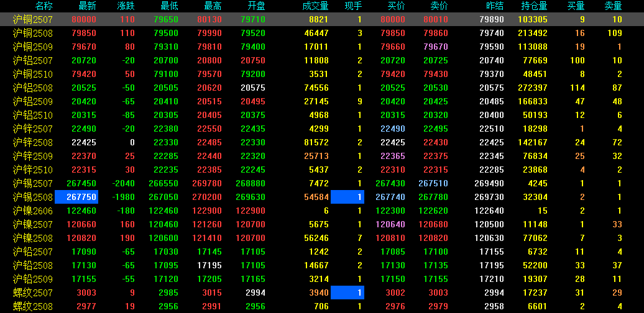The width and height of the screenshot is (644, 313).
Task: Click the 买量 column header
Action: 576,6
